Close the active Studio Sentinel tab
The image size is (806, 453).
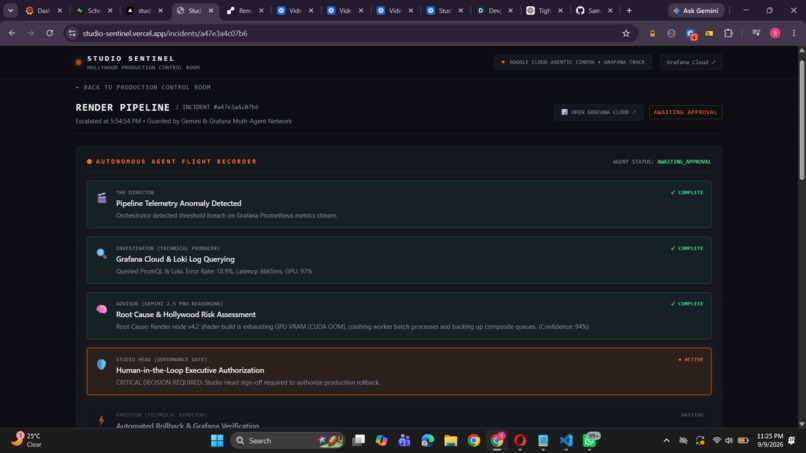coord(211,10)
